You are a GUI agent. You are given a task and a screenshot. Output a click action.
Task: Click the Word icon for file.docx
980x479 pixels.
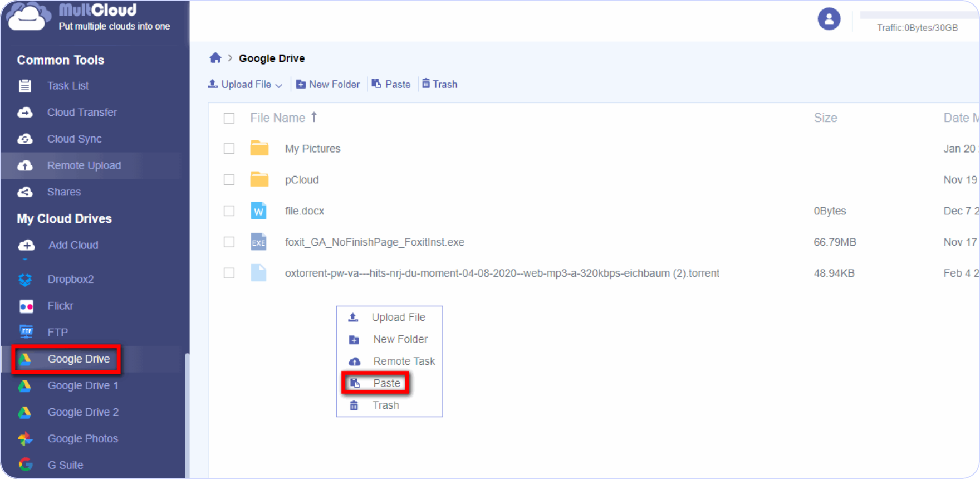tap(258, 211)
